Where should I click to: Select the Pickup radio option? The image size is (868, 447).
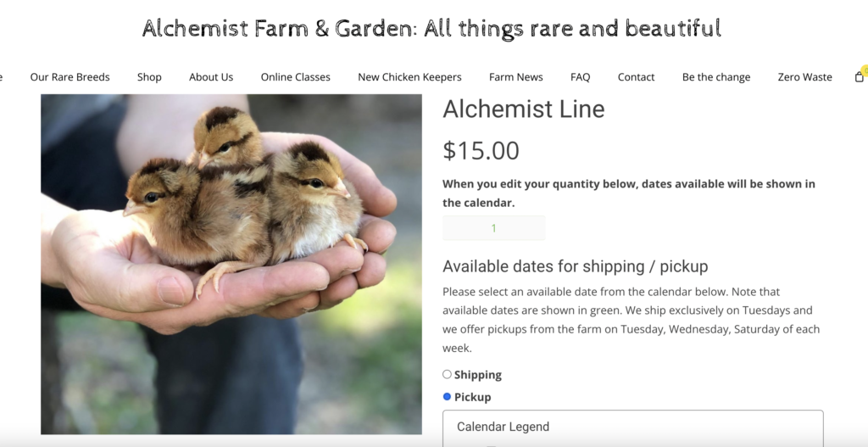447,396
